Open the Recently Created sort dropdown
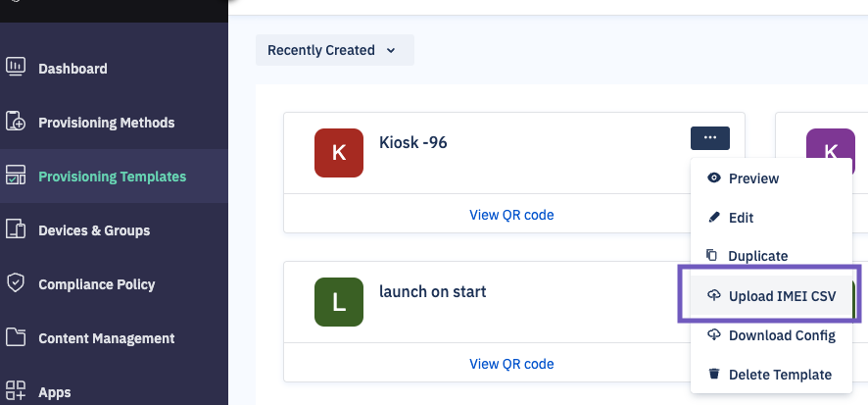This screenshot has height=405, width=868. [334, 50]
